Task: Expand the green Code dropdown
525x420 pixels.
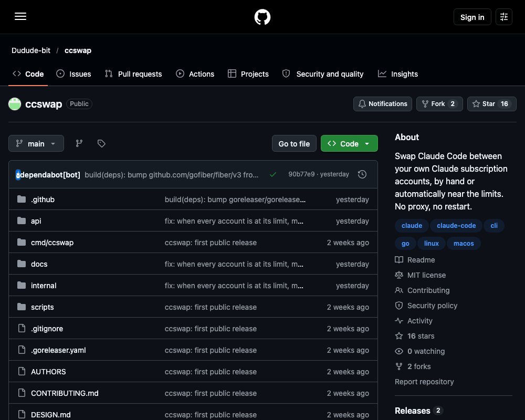Action: pos(349,143)
